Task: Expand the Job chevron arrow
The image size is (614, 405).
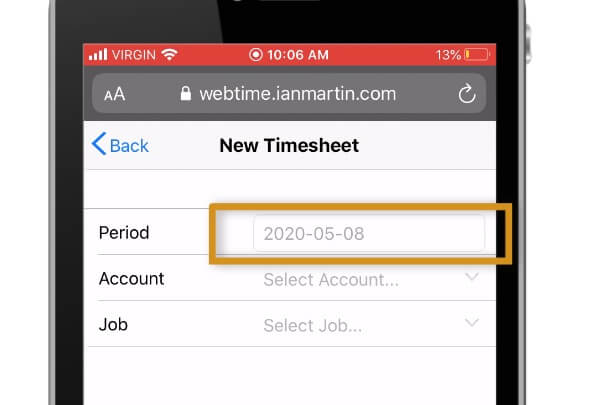Action: pos(472,323)
